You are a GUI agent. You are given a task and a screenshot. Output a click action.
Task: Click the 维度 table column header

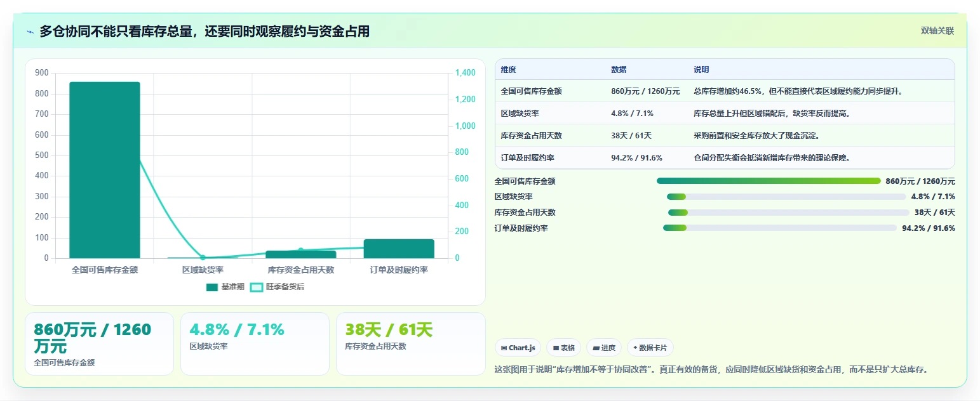pyautogui.click(x=508, y=70)
